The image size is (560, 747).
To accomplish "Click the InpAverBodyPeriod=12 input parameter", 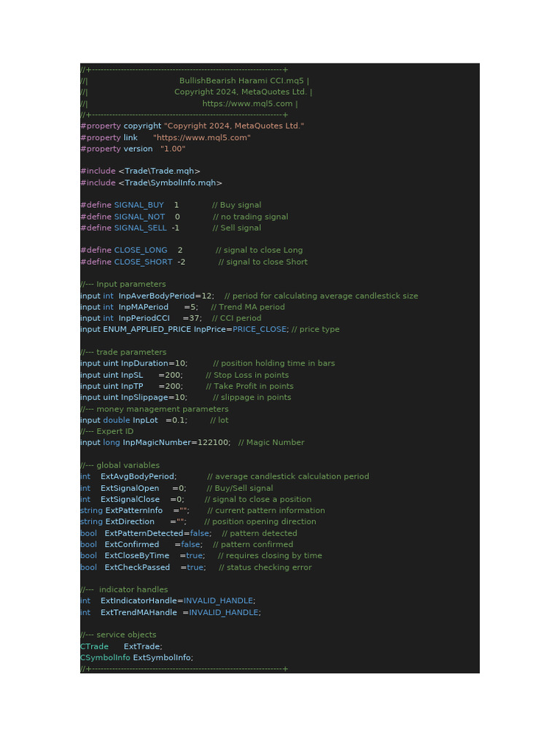I will 166,295.
